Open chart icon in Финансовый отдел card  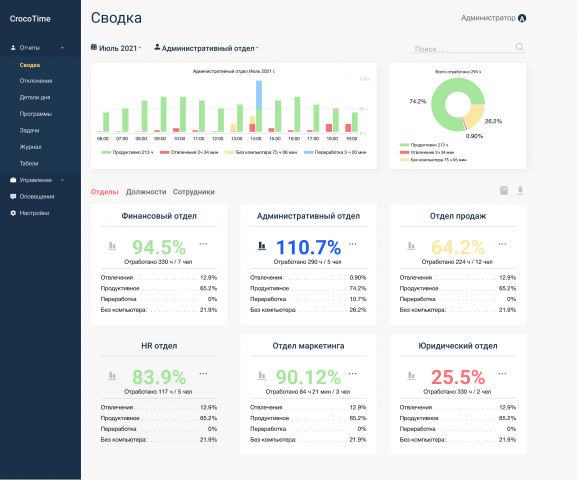(112, 246)
